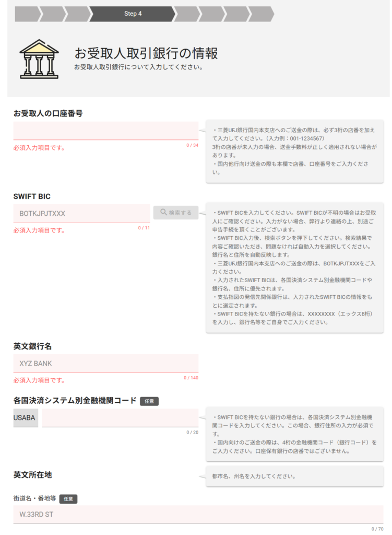Select the Step 4 progress step
The width and height of the screenshot is (392, 535).
(x=133, y=14)
